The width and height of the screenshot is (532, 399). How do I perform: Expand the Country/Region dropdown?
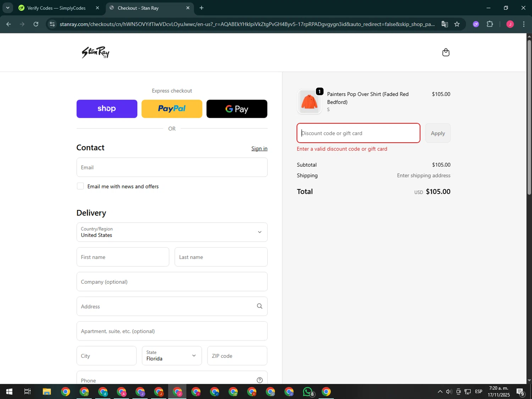click(x=172, y=232)
